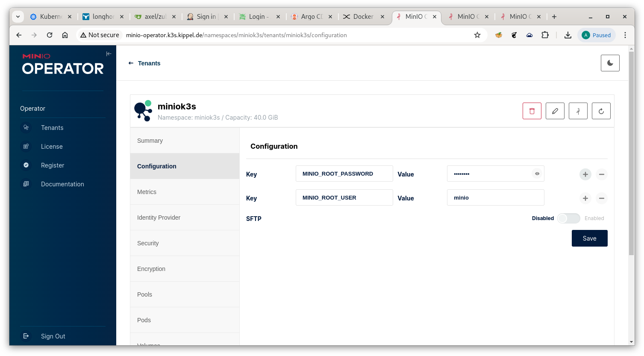Open the tab search dropdown
Image resolution: width=644 pixels, height=356 pixels.
click(18, 17)
